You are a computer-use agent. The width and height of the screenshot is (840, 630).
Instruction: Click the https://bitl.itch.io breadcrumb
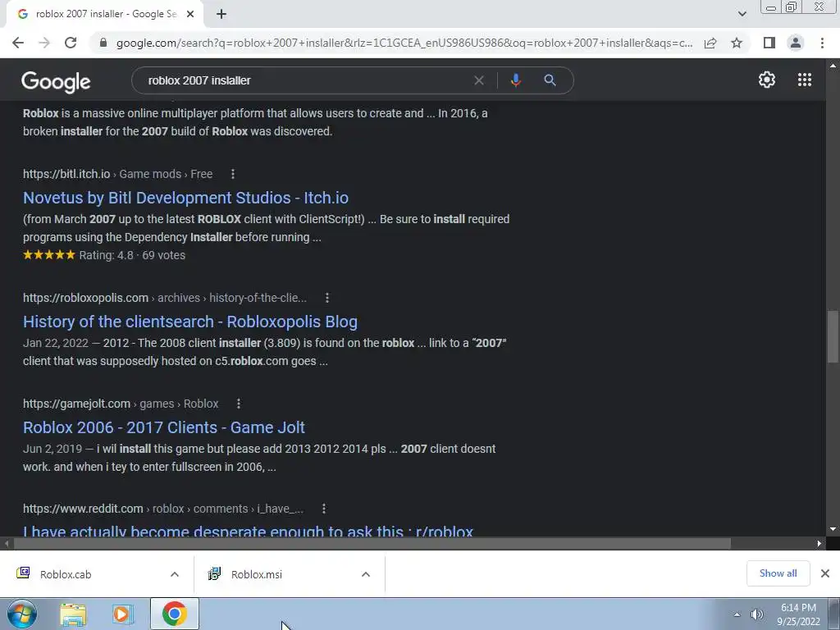pyautogui.click(x=66, y=174)
